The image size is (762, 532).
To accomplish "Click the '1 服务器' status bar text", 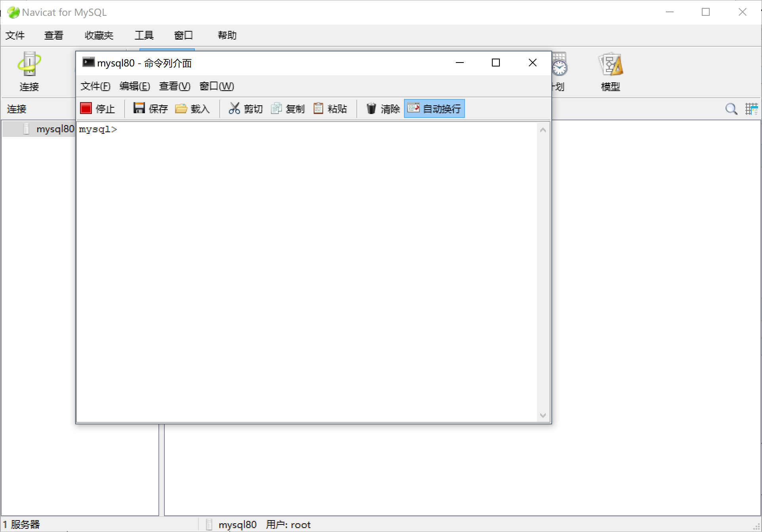I will (x=21, y=524).
